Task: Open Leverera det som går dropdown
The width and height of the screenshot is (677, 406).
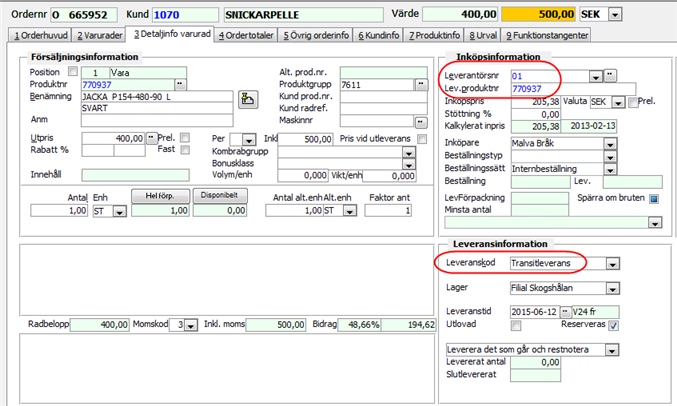Action: (612, 350)
